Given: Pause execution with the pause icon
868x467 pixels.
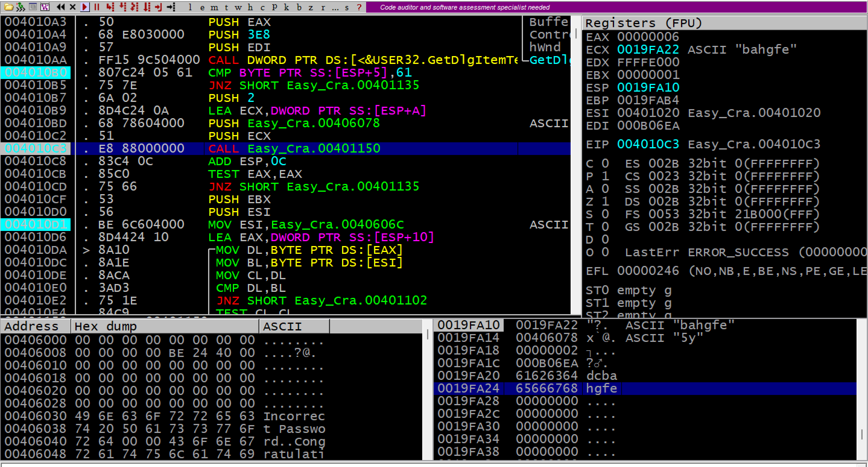Looking at the screenshot, I should (x=97, y=7).
